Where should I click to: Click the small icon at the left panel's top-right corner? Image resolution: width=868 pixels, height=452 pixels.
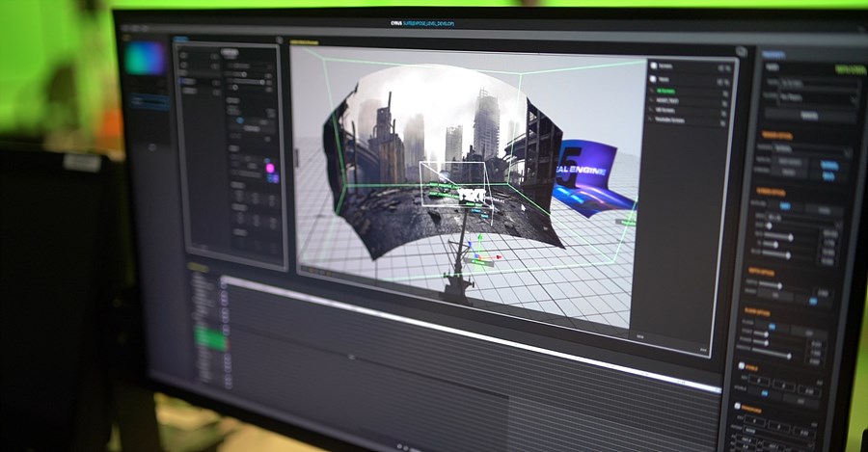point(278,41)
